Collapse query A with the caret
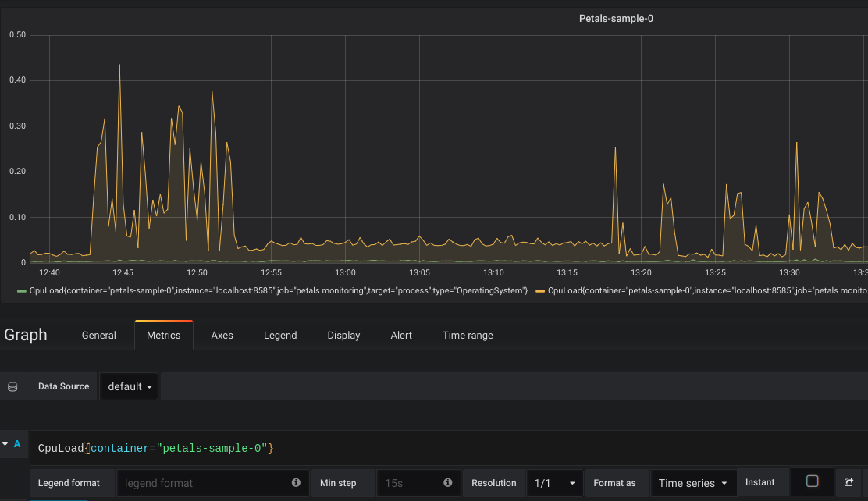The height and width of the screenshot is (501, 868). coord(5,444)
